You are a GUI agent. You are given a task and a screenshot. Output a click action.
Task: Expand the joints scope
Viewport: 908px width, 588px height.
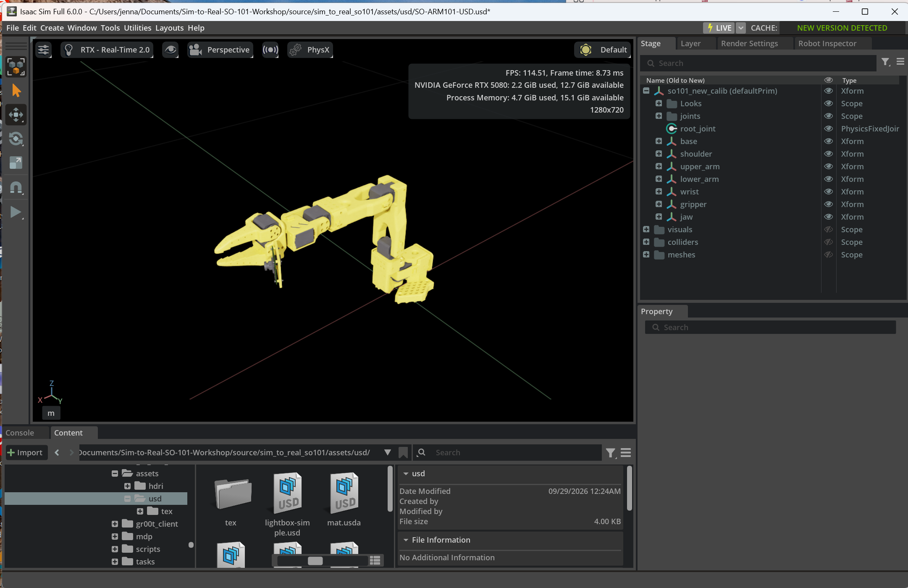point(659,116)
